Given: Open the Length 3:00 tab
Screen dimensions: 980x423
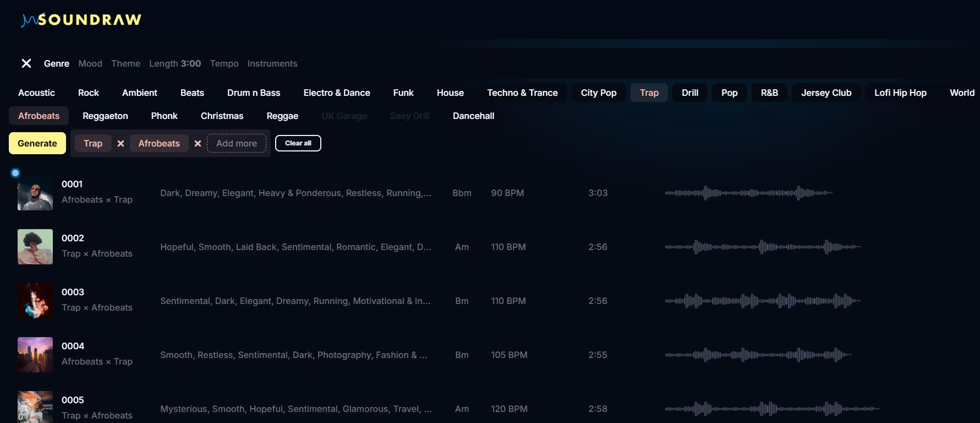Looking at the screenshot, I should pyautogui.click(x=175, y=63).
